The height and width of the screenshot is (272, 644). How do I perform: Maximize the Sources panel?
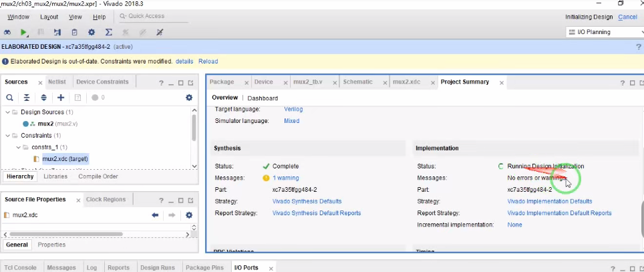[x=181, y=83]
